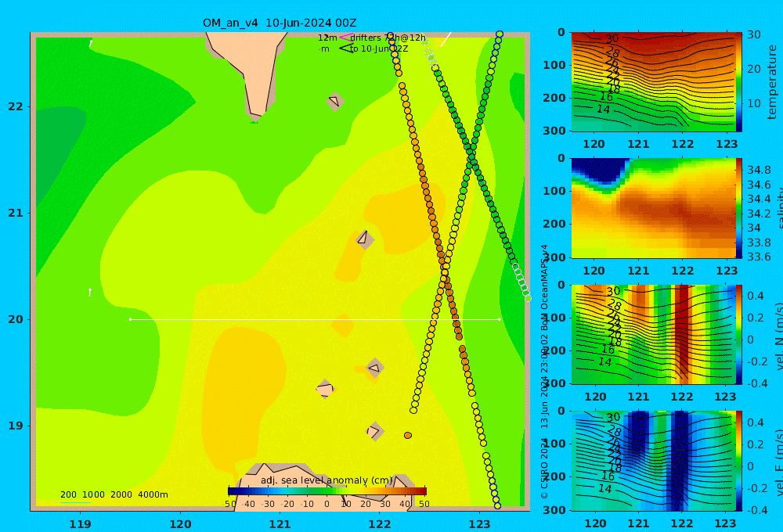Click the 'temperature' colorbar axis label
783x532 pixels.
772,82
